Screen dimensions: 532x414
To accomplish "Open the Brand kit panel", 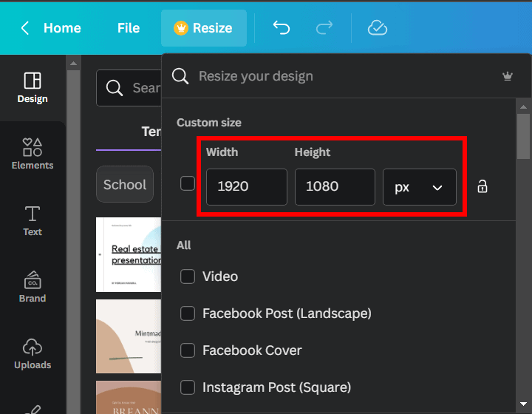I will click(33, 287).
